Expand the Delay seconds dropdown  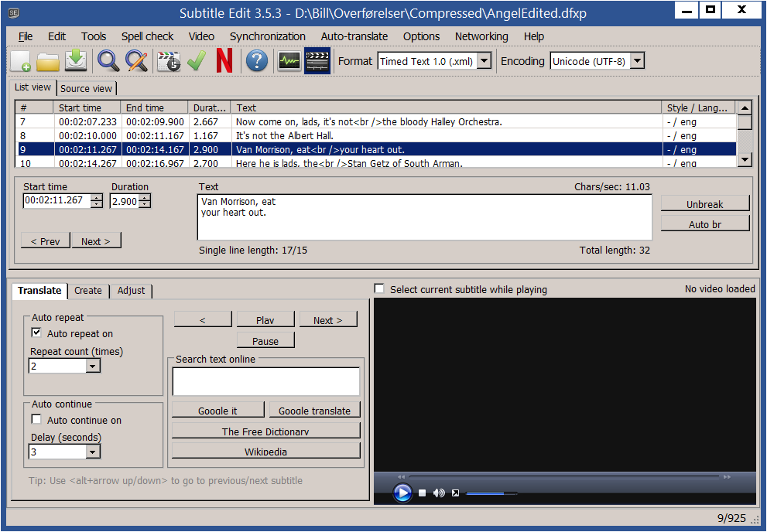click(93, 452)
